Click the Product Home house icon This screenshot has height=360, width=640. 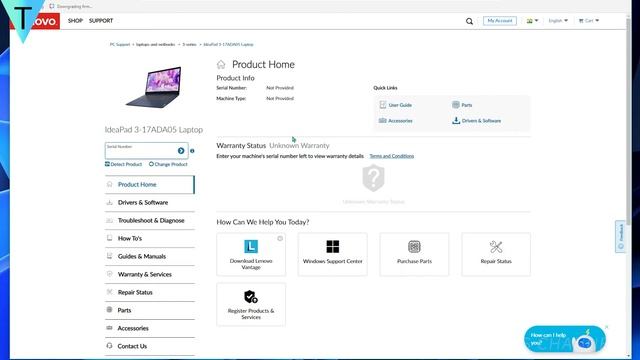[221, 64]
